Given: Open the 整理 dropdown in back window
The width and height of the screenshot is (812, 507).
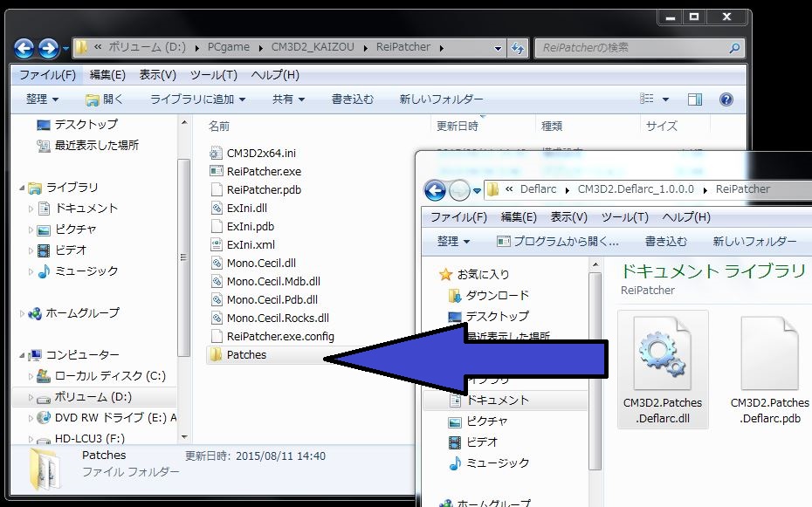Looking at the screenshot, I should coord(43,99).
